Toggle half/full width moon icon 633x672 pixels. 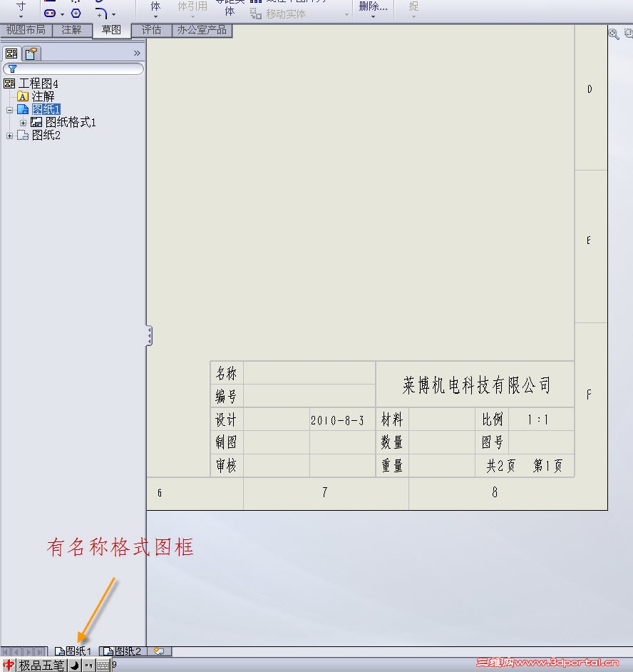click(x=75, y=665)
